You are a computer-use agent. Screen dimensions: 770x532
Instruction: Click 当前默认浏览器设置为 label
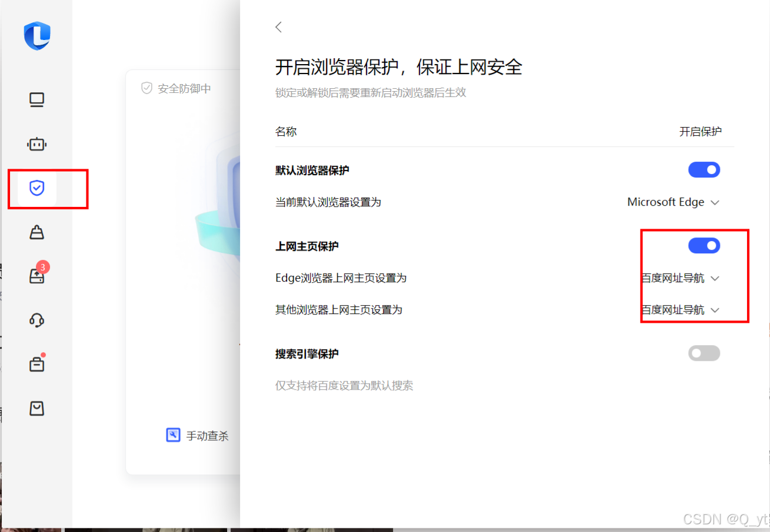click(x=328, y=202)
